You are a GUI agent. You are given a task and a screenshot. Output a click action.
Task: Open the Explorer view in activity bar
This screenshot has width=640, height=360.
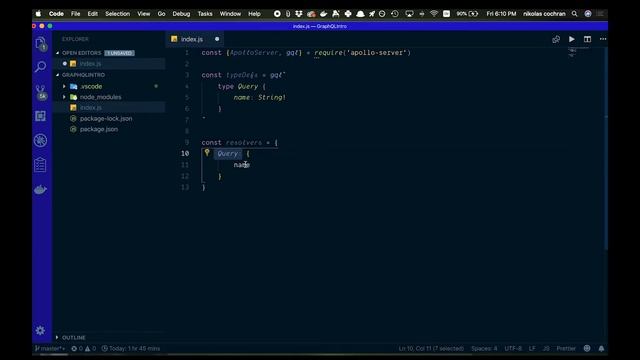click(x=41, y=43)
